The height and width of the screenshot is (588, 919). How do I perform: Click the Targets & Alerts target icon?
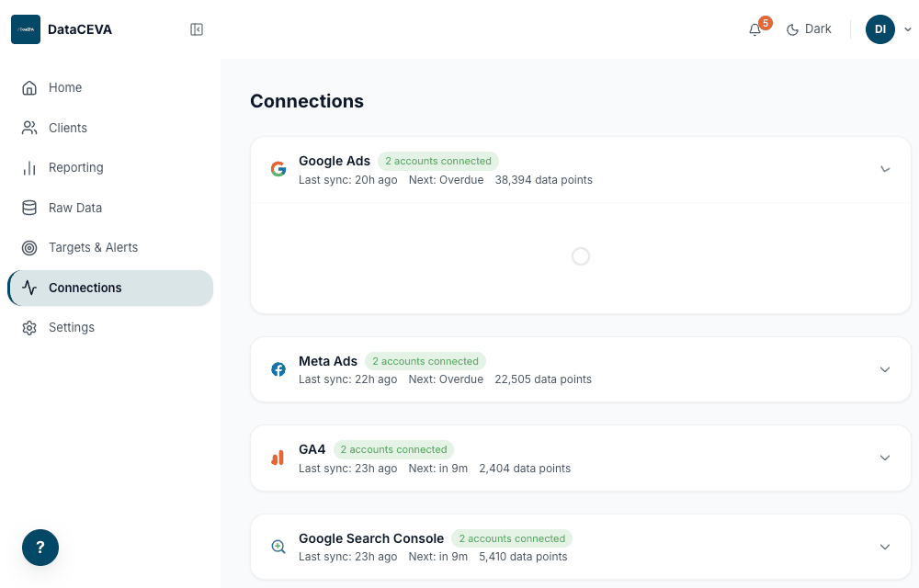point(29,248)
